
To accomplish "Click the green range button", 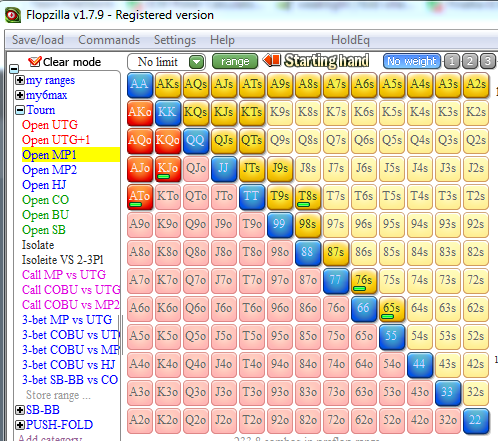I will coord(235,61).
